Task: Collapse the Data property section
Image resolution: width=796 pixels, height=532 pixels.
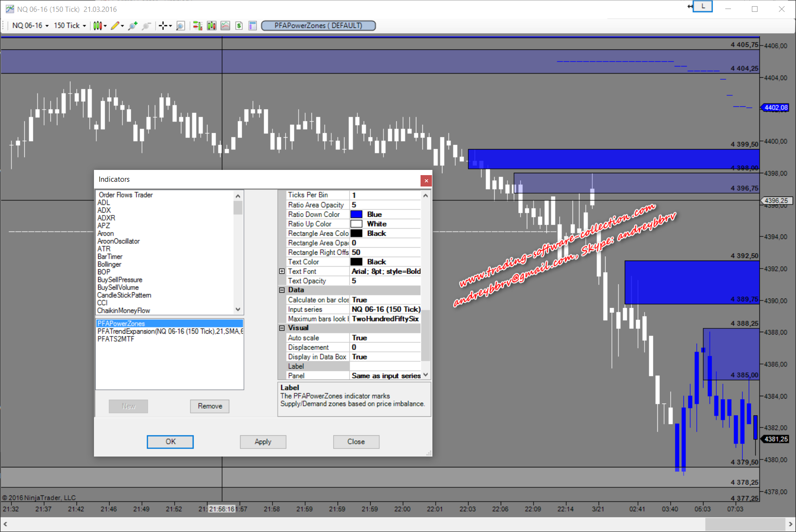Action: [x=282, y=290]
